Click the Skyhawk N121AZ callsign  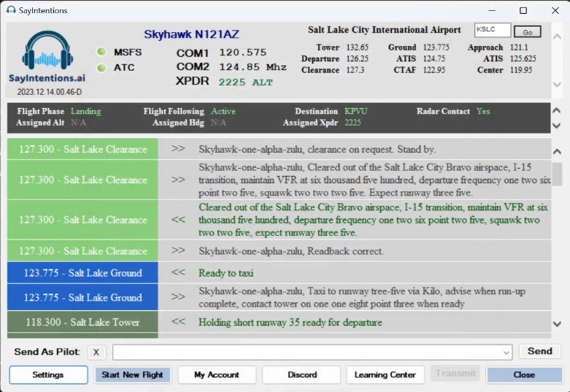(191, 34)
